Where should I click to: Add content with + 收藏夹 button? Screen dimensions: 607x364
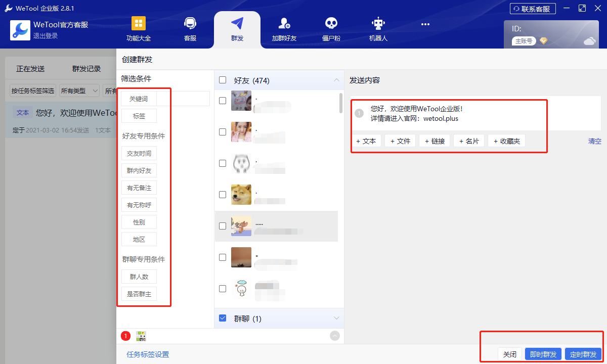coord(506,141)
